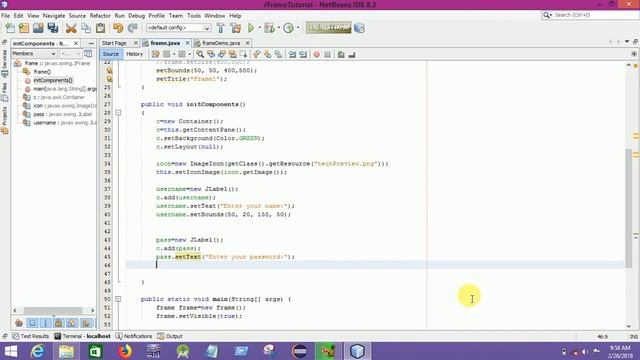Toggle the navigator sync icon next to Members
This screenshot has height=360, width=640.
(x=88, y=53)
